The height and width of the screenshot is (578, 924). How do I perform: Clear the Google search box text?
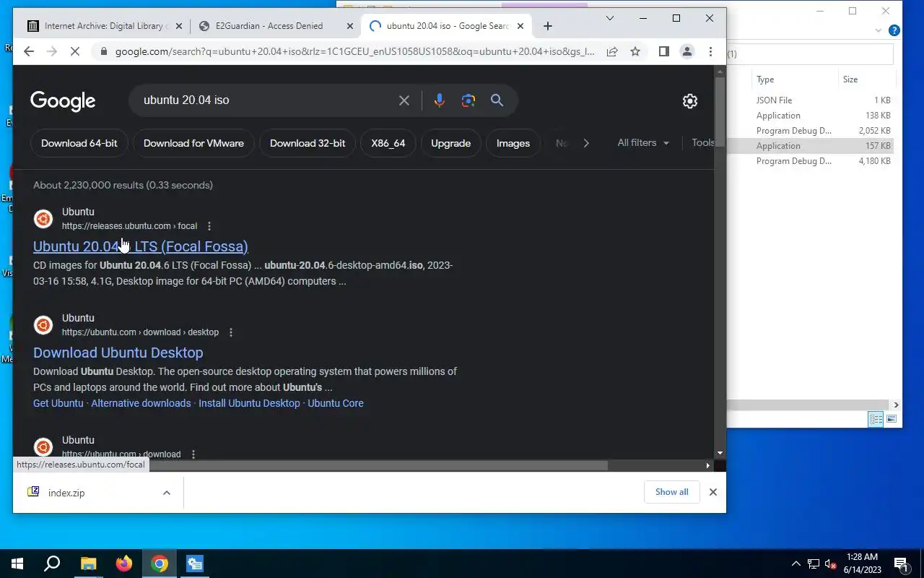click(x=404, y=100)
